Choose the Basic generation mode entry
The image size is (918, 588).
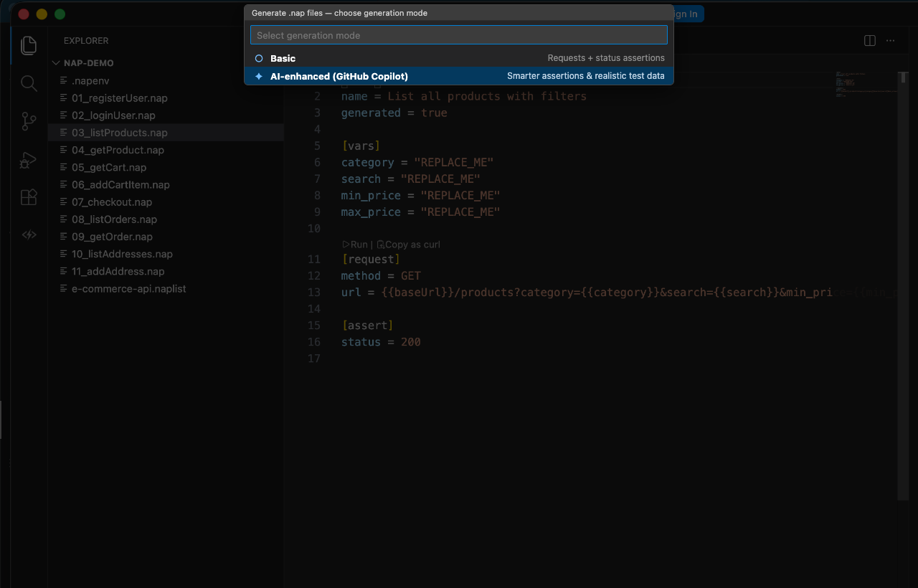(459, 58)
